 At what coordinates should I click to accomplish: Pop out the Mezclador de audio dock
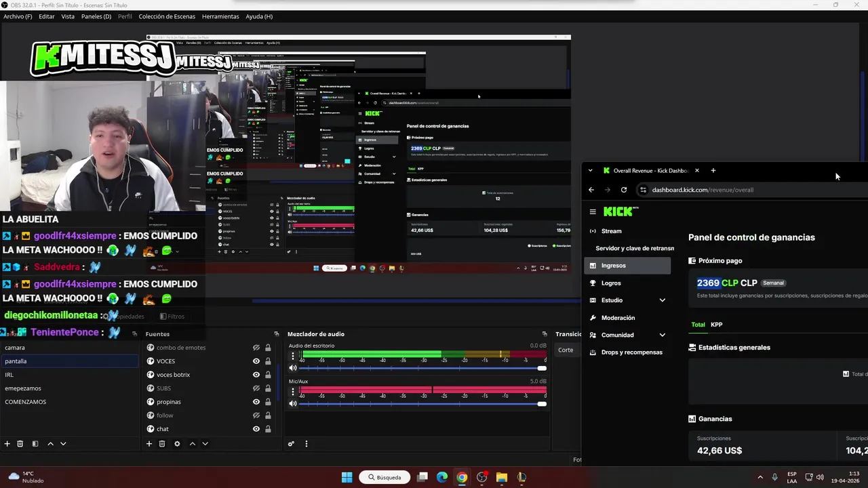point(545,333)
